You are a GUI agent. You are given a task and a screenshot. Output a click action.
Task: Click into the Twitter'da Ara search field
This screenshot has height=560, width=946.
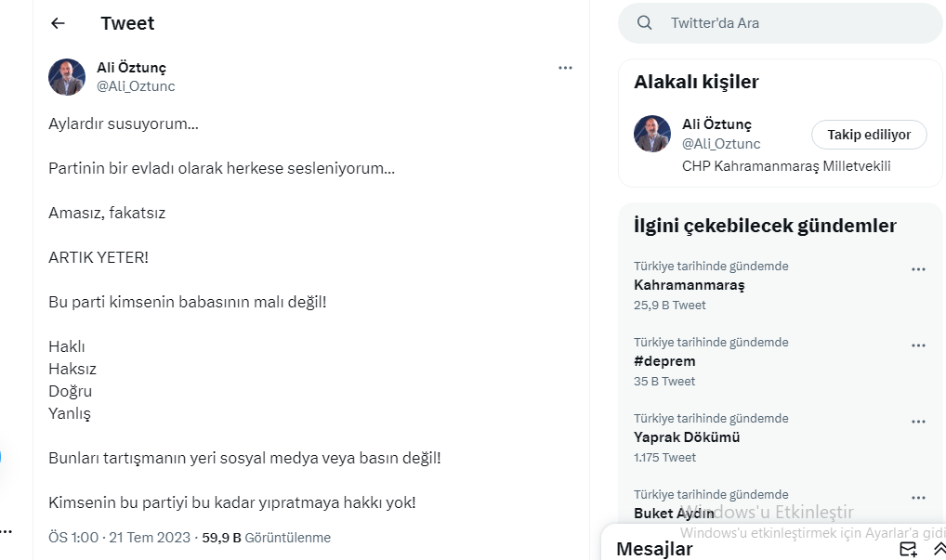click(790, 23)
